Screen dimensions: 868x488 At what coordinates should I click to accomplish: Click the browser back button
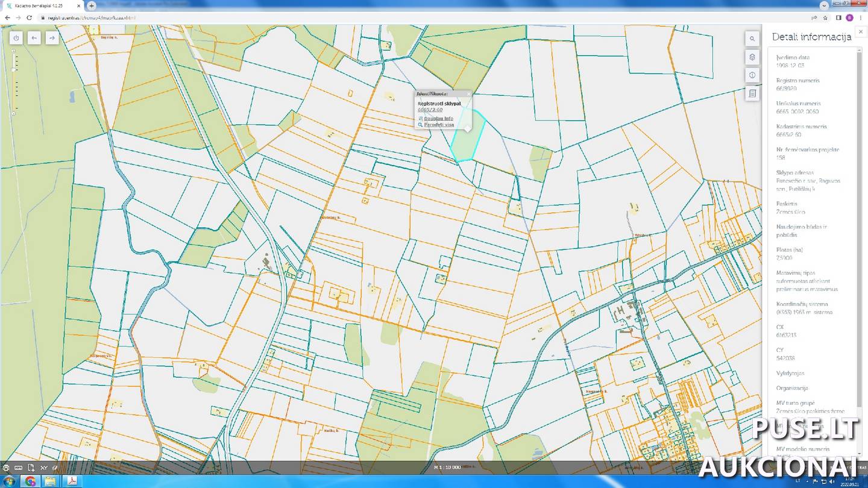[7, 17]
